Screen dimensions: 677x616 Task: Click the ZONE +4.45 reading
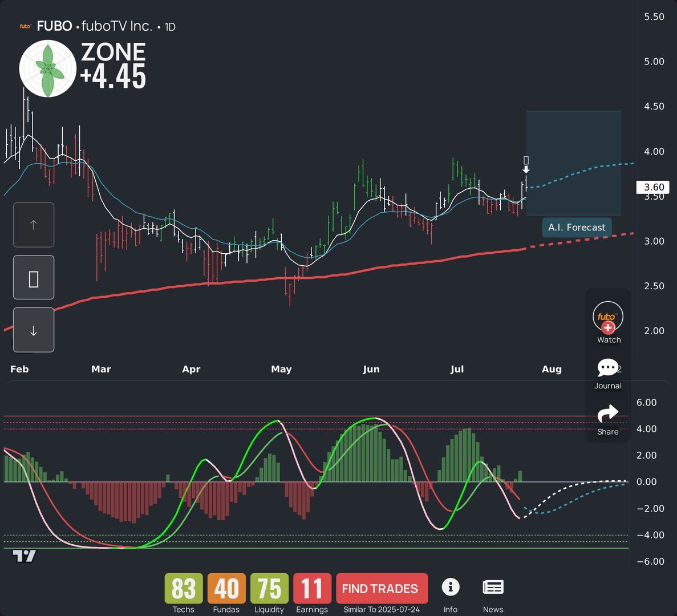click(113, 65)
